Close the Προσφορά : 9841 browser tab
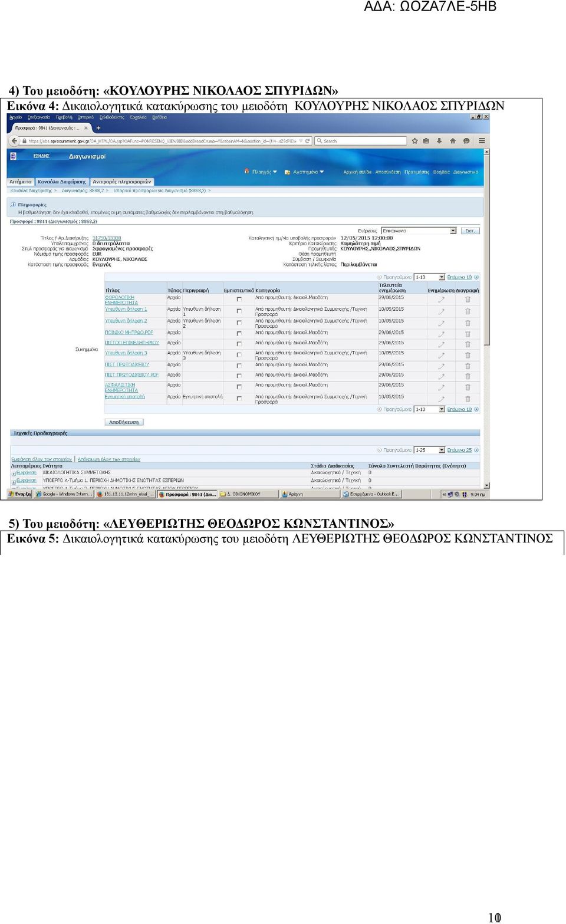 pyautogui.click(x=86, y=128)
